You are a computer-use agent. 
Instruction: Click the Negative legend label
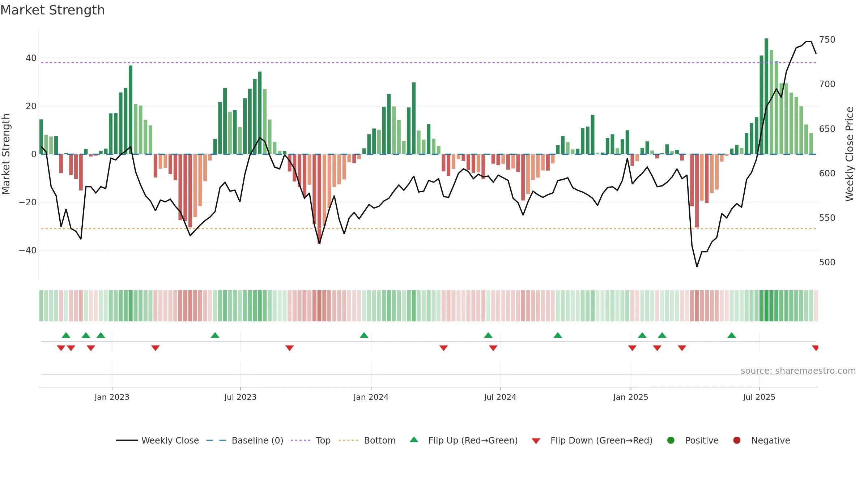(771, 440)
